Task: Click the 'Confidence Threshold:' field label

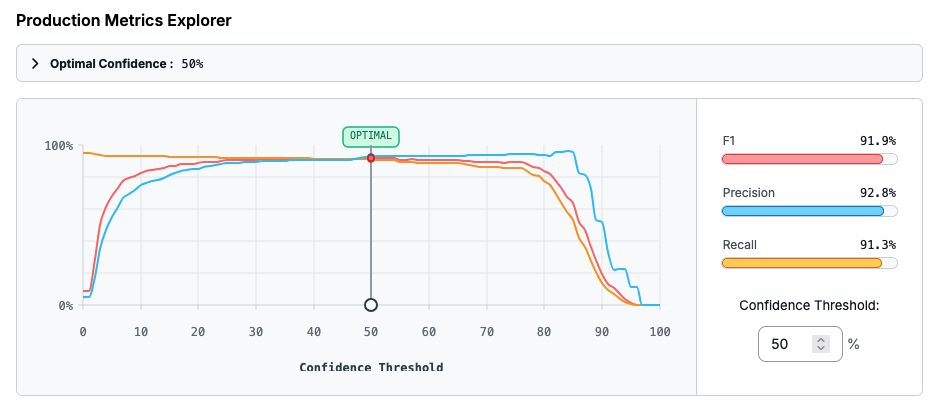Action: point(809,305)
